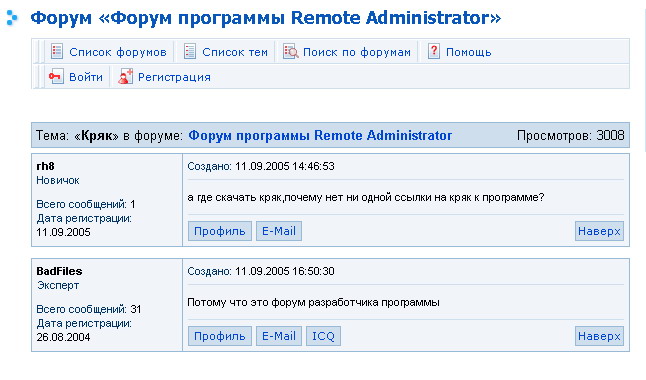The image size is (646, 380).
Task: Click the blue dots logo beside title
Action: coord(12,18)
